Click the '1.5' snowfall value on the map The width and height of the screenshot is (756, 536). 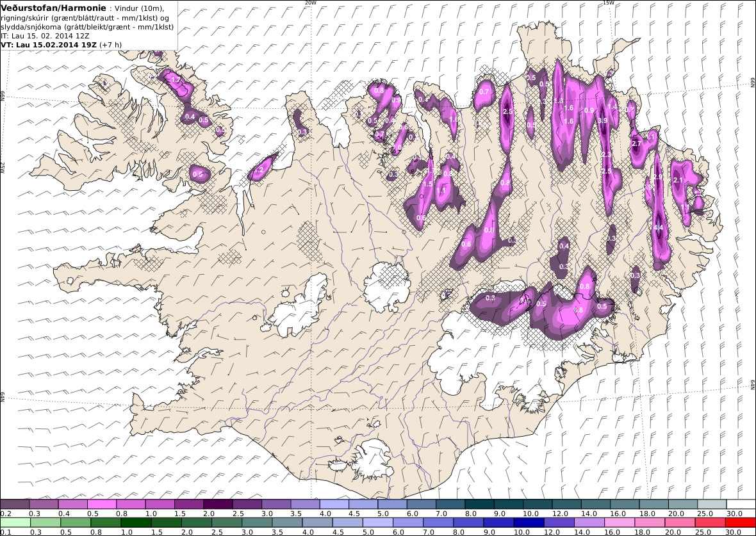click(x=428, y=184)
